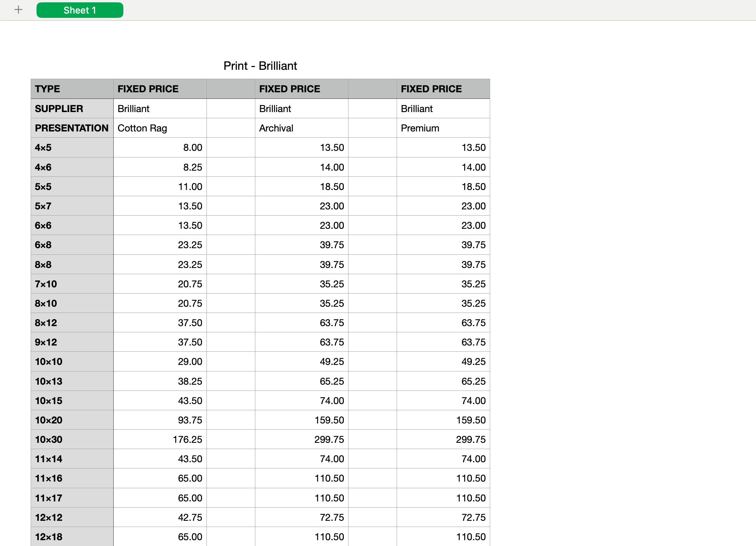Screen dimensions: 756x546
Task: Select the TYPE header cell
Action: pos(72,89)
